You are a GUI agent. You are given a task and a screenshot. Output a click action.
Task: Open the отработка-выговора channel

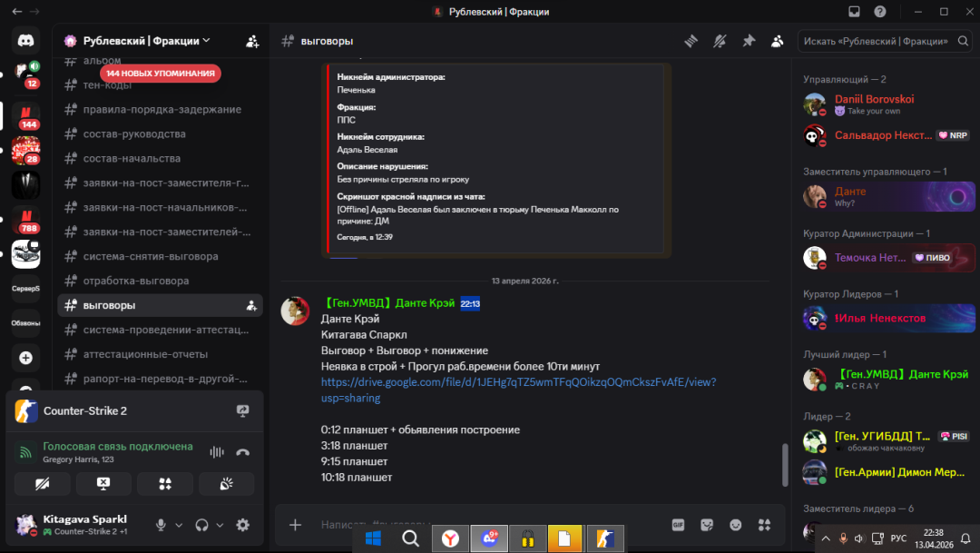click(x=136, y=281)
